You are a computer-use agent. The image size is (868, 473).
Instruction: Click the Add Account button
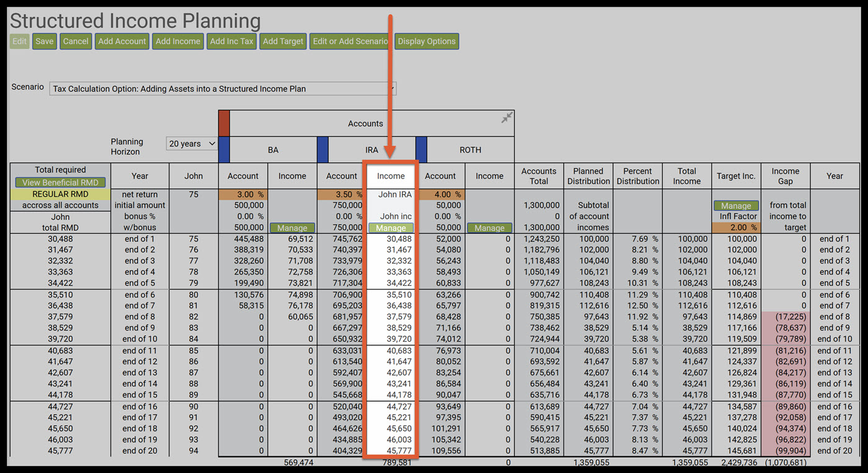click(x=122, y=42)
